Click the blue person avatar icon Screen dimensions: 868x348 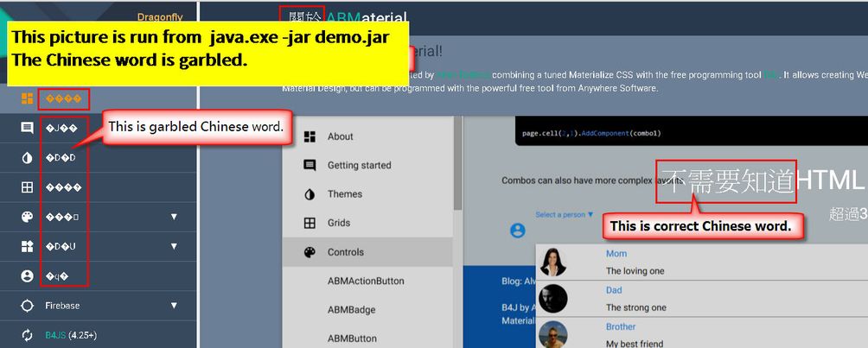tap(518, 231)
